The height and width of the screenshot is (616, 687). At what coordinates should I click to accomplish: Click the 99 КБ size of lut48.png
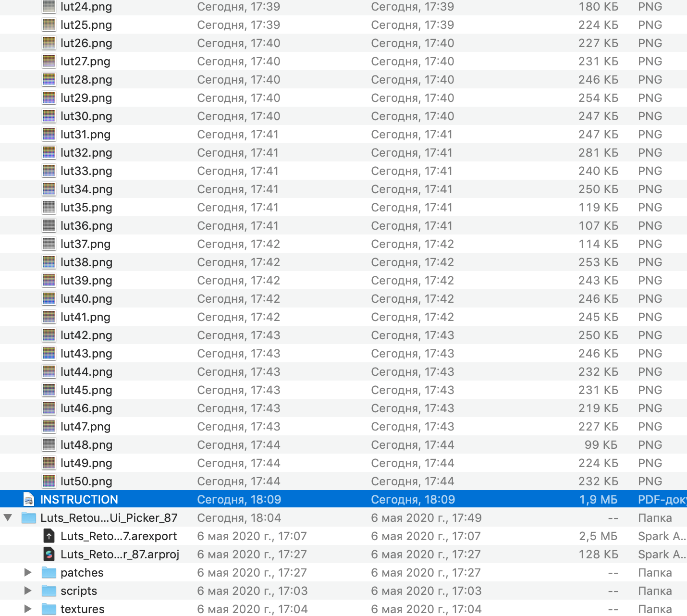coord(601,445)
